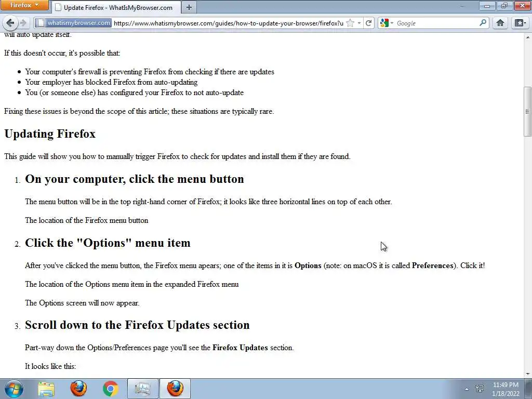The width and height of the screenshot is (532, 399).
Task: Click the "Updating Firefox" heading
Action: tap(50, 134)
